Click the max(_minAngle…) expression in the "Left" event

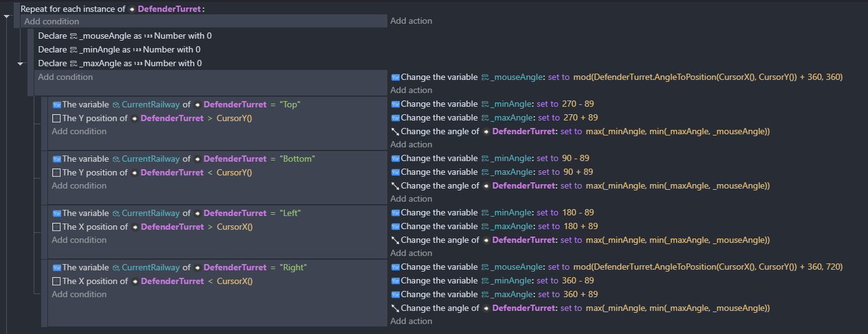pos(678,240)
